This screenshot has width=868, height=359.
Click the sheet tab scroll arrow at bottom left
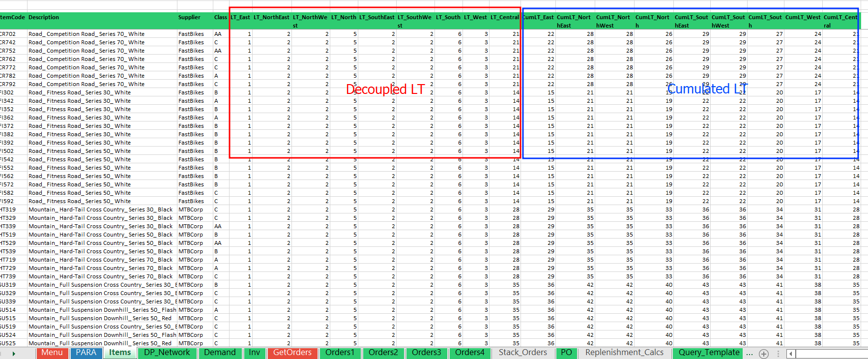(x=14, y=354)
